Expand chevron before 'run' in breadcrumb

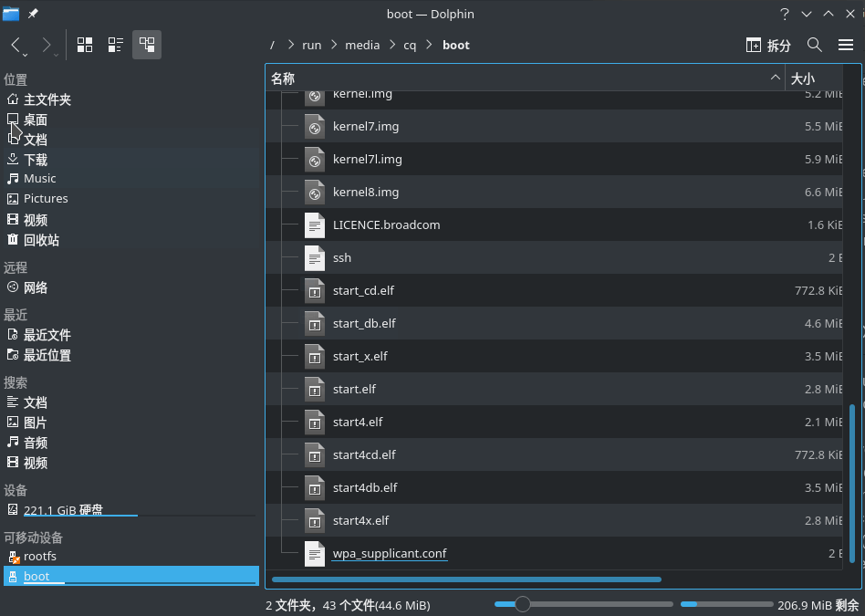(x=290, y=45)
